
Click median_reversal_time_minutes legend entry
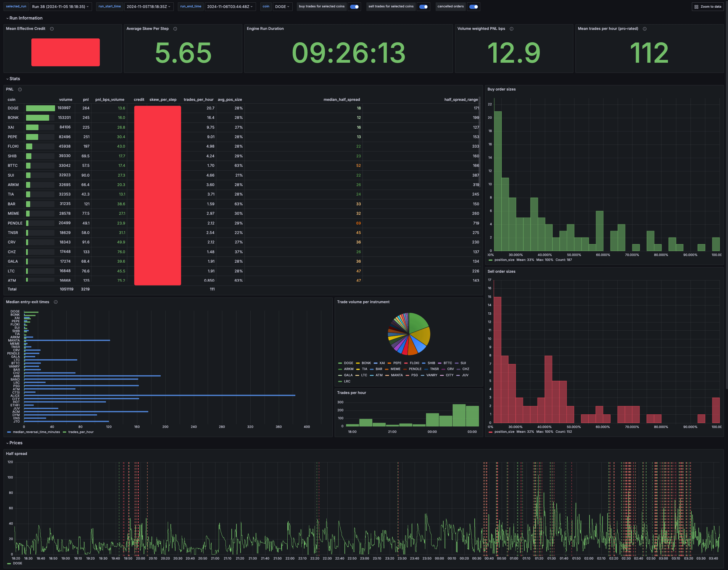(36, 432)
